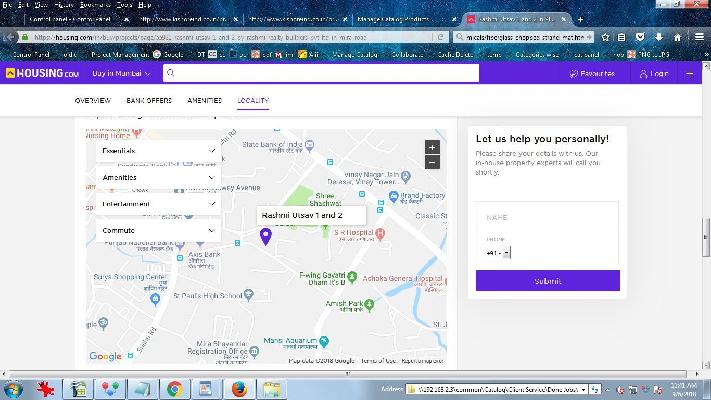Open the Tools menu
Viewport: 711px width, 400px height.
click(x=123, y=5)
